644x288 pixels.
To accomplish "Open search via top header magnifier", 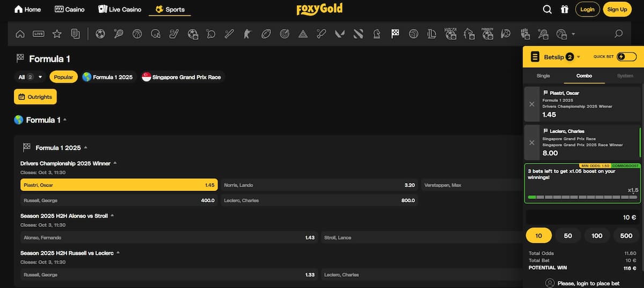I will pos(547,9).
